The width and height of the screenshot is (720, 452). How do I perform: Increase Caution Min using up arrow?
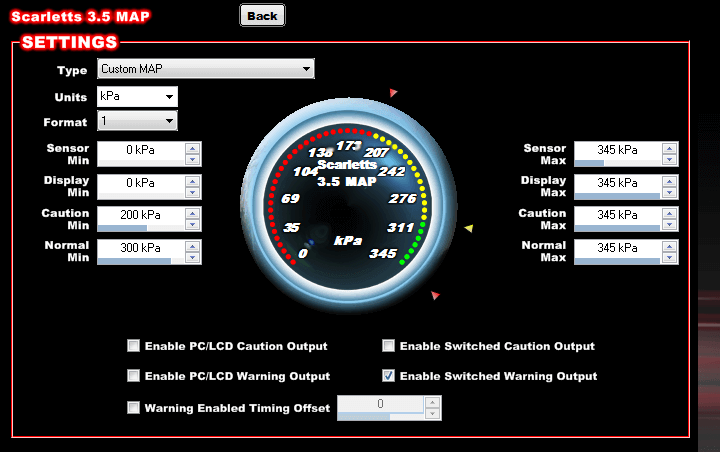[x=193, y=212]
